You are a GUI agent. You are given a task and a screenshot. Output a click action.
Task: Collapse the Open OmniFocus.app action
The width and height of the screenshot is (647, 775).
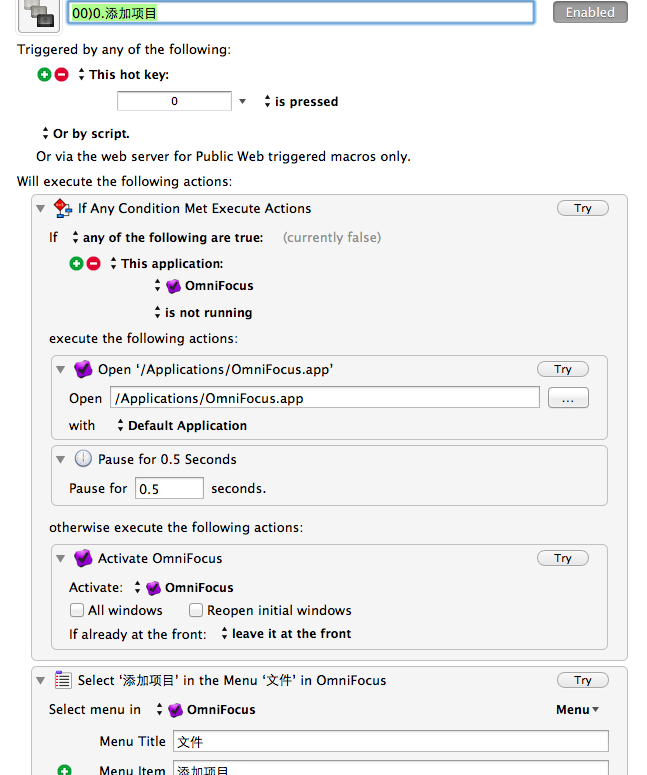[x=60, y=370]
